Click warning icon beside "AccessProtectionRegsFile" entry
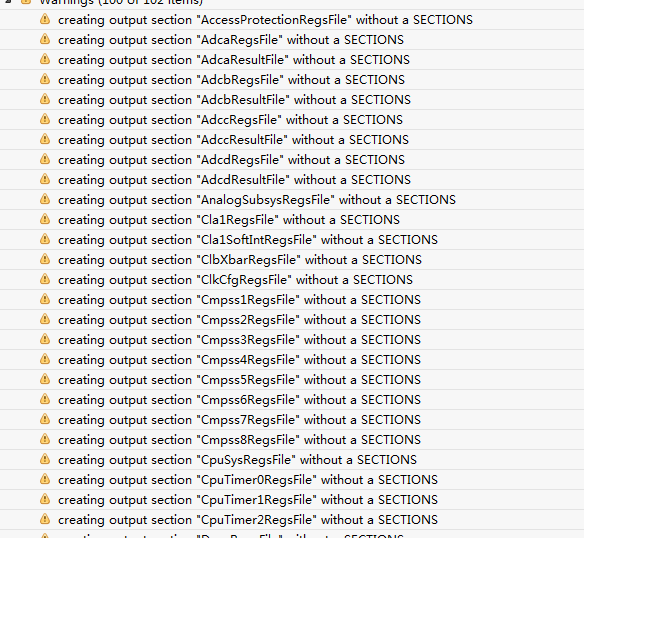666x620 pixels. pos(44,20)
